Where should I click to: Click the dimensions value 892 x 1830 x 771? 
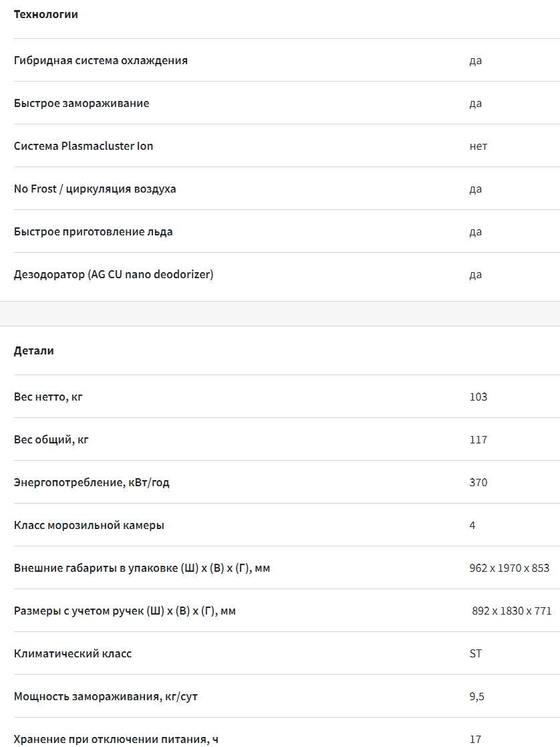click(x=511, y=611)
